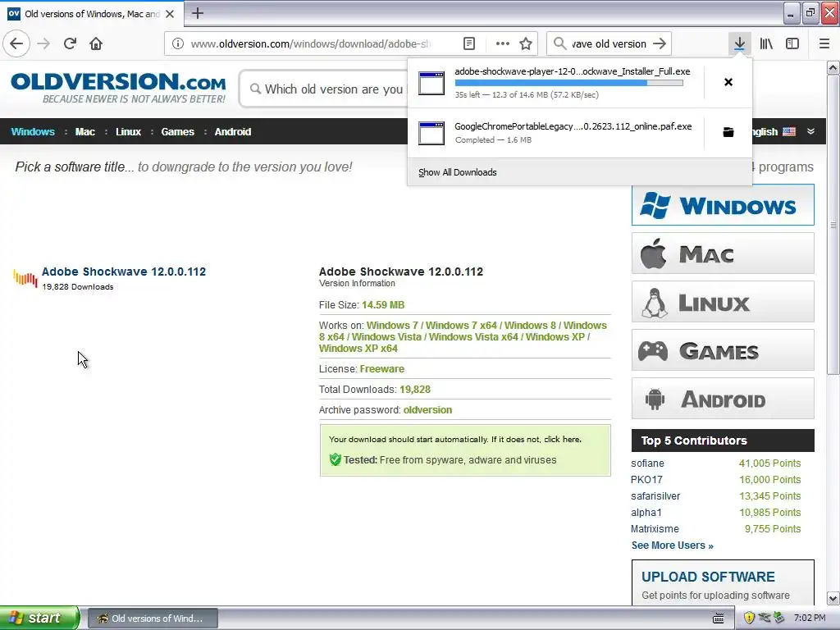
Task: Click the GoogleChromePortableLegacy file icon
Action: [431, 133]
